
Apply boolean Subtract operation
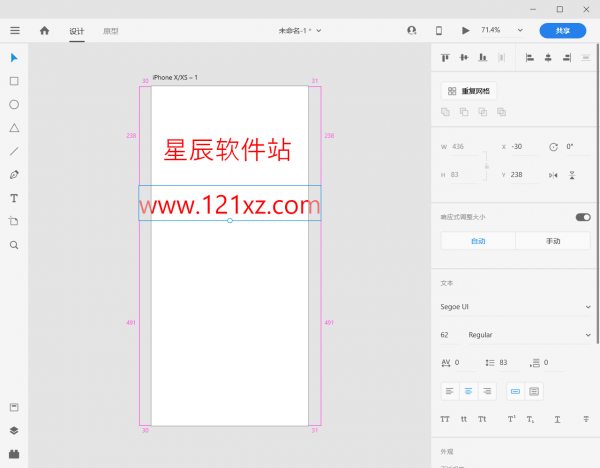point(464,112)
